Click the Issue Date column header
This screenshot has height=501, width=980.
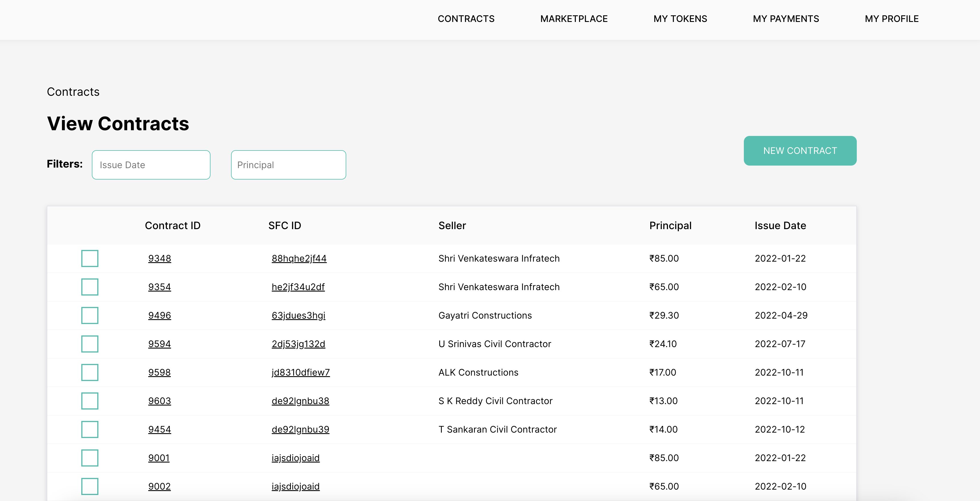tap(780, 225)
